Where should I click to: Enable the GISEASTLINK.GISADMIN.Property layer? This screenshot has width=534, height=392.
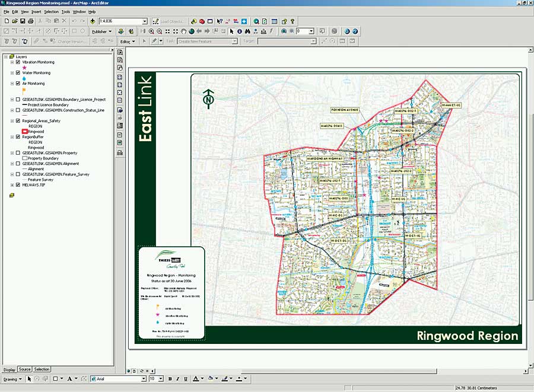18,153
